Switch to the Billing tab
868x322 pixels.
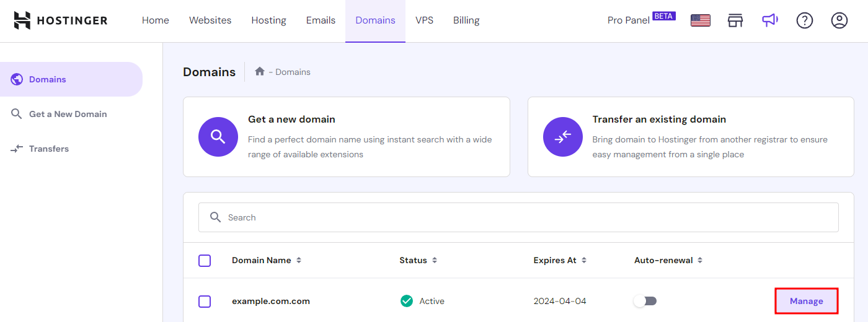466,20
